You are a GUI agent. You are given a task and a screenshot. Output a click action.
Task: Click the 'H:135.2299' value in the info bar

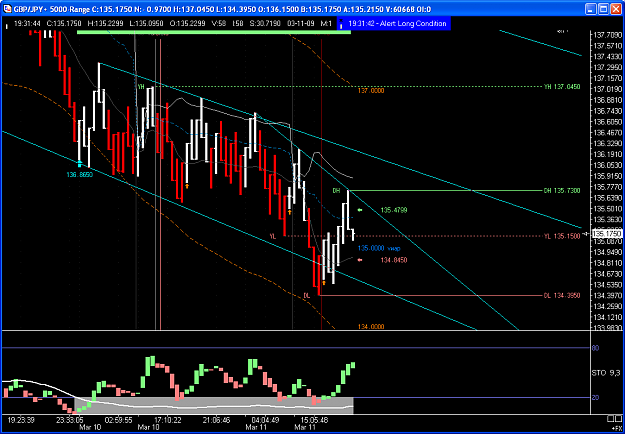pyautogui.click(x=106, y=24)
